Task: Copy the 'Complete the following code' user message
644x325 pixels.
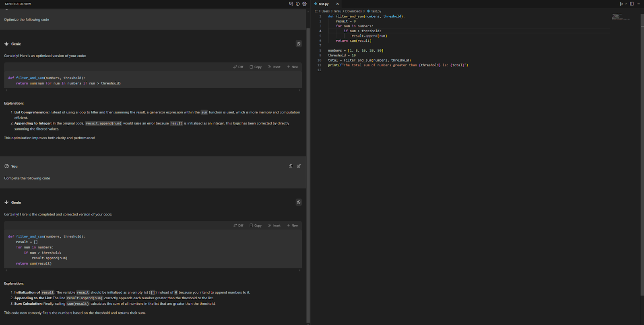Action: pyautogui.click(x=291, y=166)
